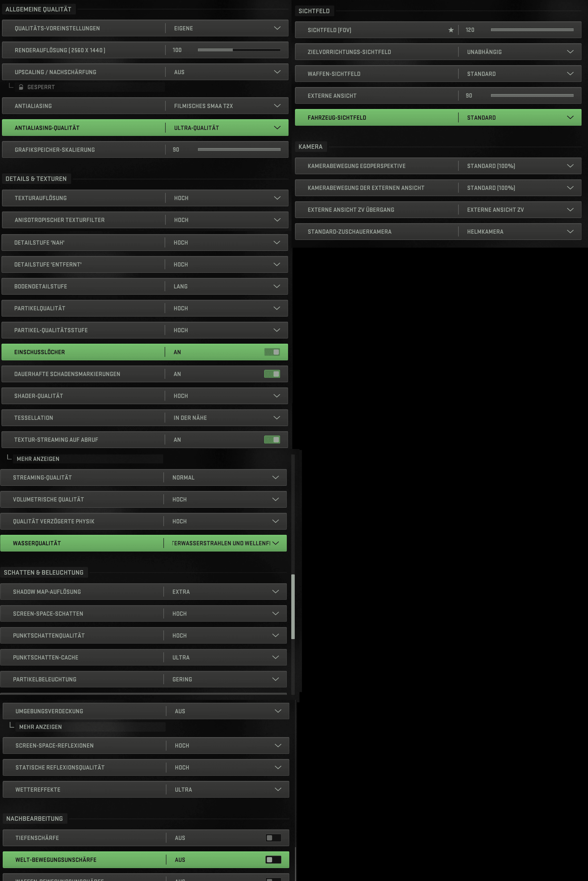Click the arrow icon on Wasserqualität row
The width and height of the screenshot is (588, 881).
[x=276, y=543]
